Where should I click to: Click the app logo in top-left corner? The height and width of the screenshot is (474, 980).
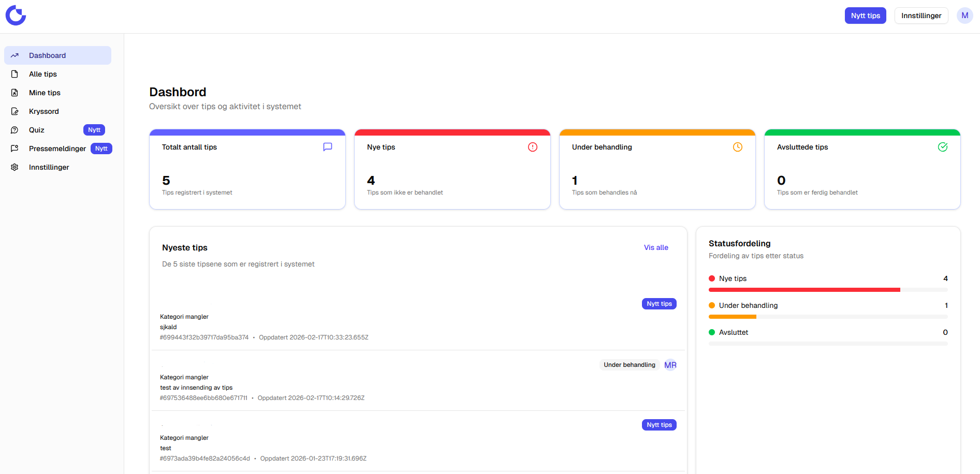[x=16, y=16]
